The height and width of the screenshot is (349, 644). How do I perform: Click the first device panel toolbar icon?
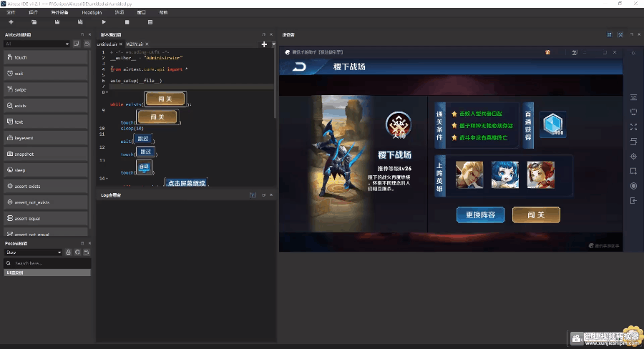click(610, 35)
